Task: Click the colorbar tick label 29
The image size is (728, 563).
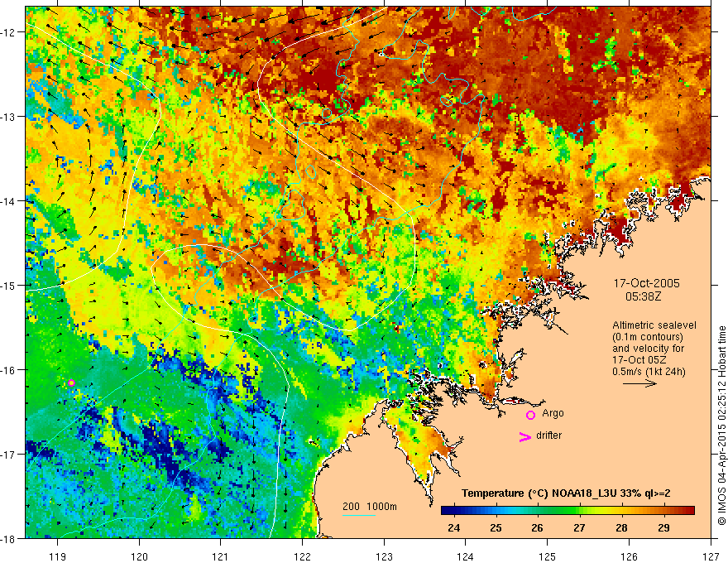Action: pos(663,527)
